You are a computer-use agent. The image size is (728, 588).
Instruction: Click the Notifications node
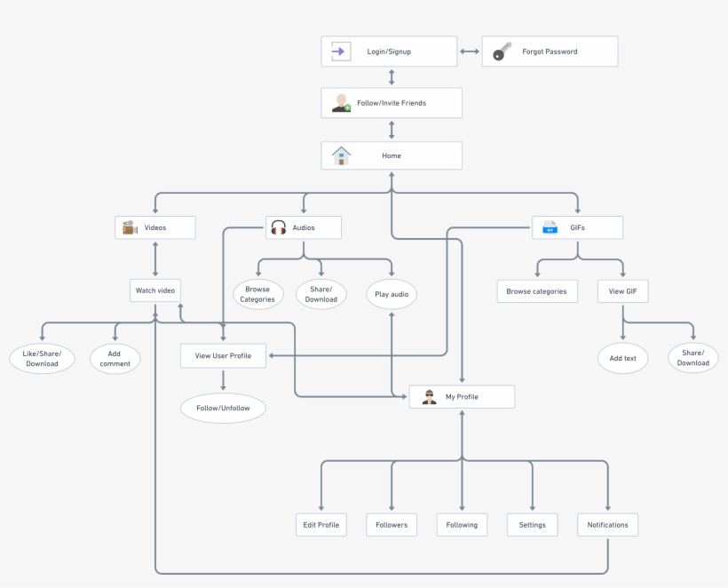(607, 524)
